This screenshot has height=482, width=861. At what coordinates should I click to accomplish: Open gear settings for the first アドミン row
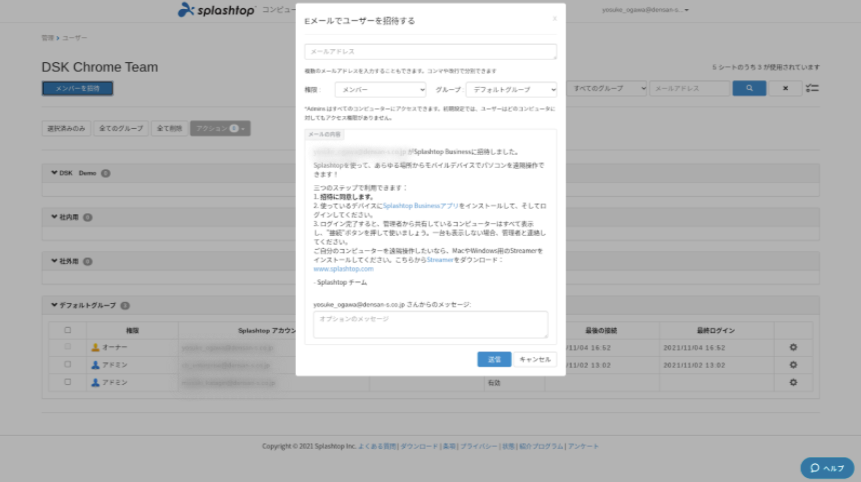point(793,365)
